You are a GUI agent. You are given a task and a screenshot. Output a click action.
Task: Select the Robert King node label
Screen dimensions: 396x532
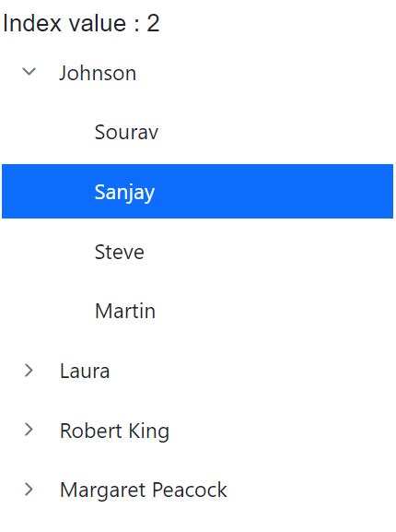coord(114,431)
